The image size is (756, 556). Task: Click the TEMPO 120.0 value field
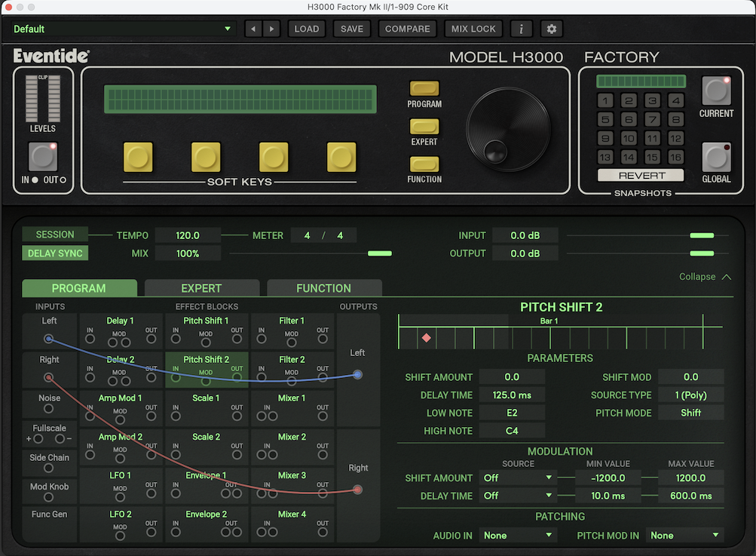click(x=188, y=235)
